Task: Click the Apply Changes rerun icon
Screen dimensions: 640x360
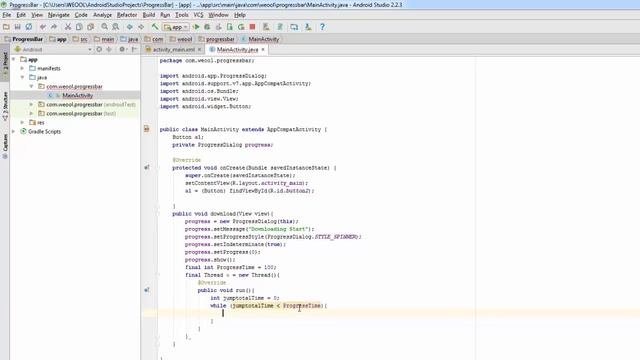Action: click(x=241, y=27)
